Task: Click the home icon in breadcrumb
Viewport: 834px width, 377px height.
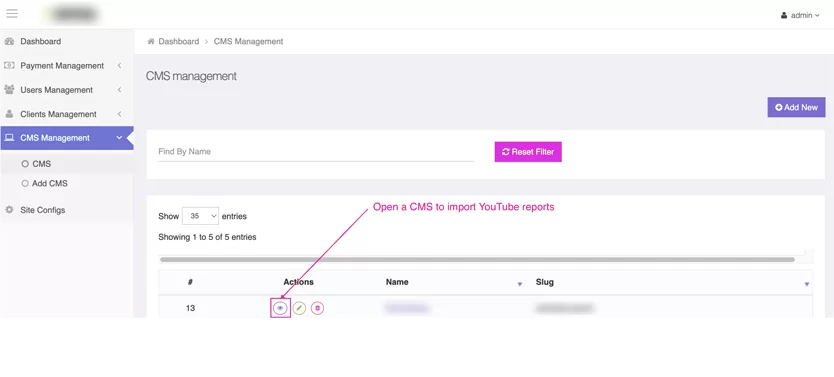Action: [x=151, y=41]
